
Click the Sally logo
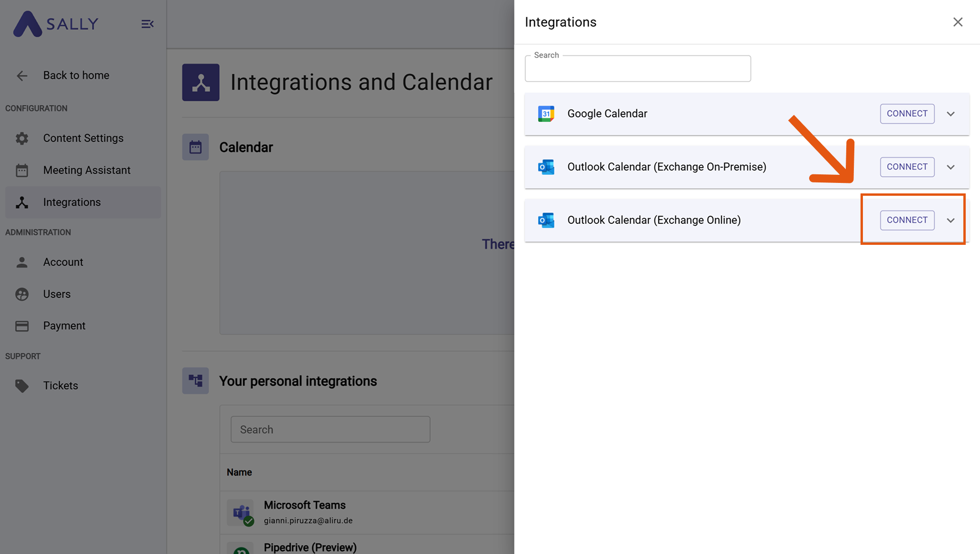click(x=56, y=24)
